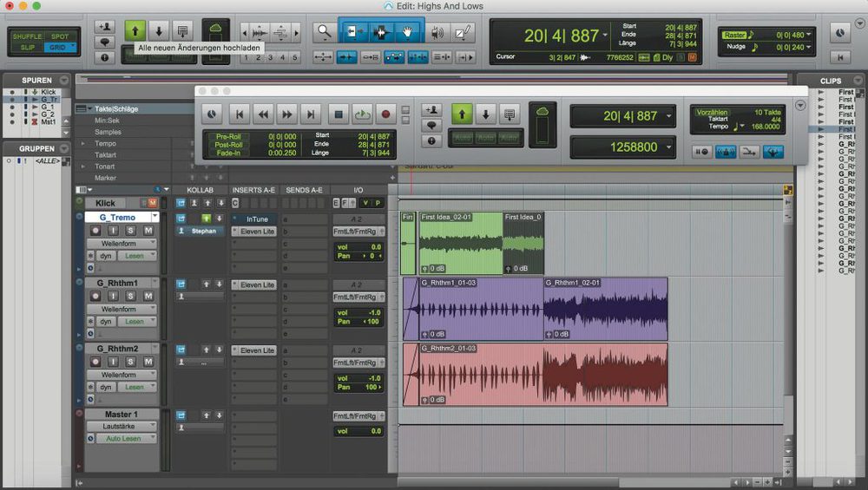This screenshot has width=868, height=490.
Task: Click Rewind in transport window
Action: [x=264, y=114]
